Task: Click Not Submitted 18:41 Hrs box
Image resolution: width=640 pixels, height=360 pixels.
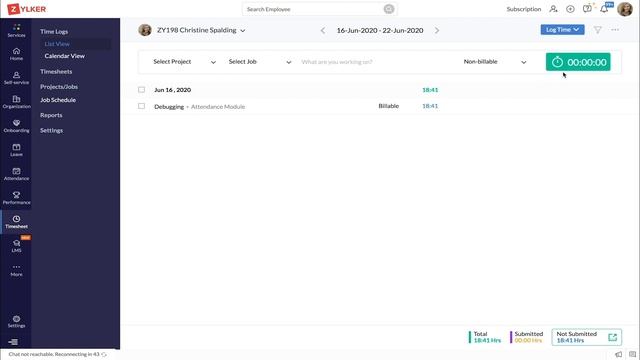Action: (587, 337)
